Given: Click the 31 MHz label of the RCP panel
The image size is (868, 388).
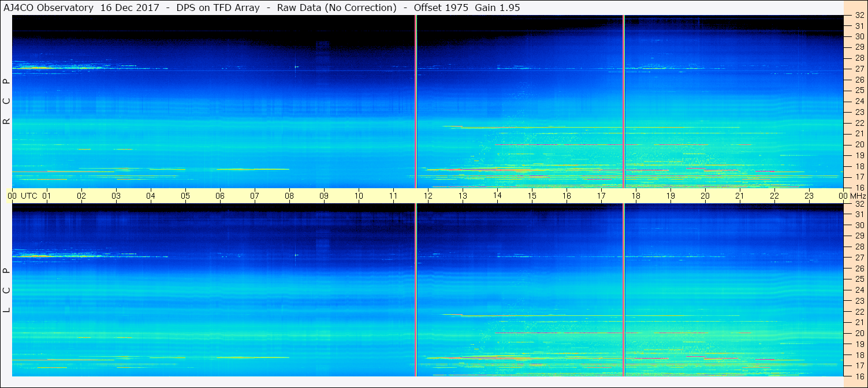Looking at the screenshot, I should click(x=859, y=26).
